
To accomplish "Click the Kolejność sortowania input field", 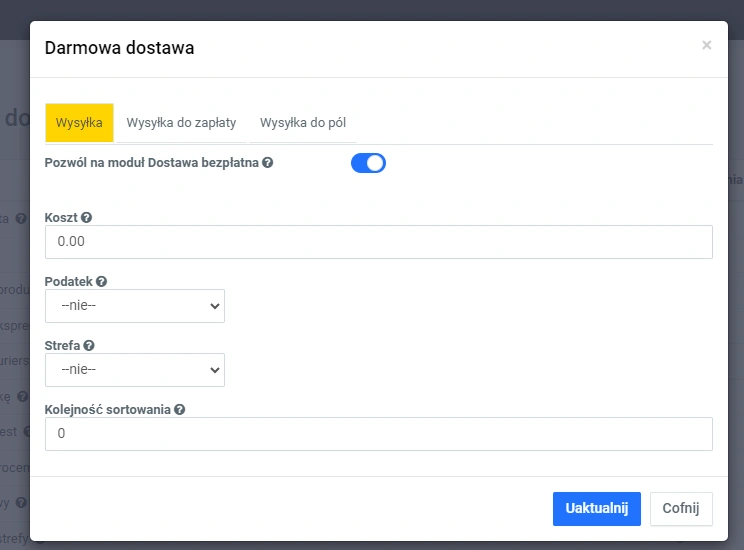I will click(378, 434).
